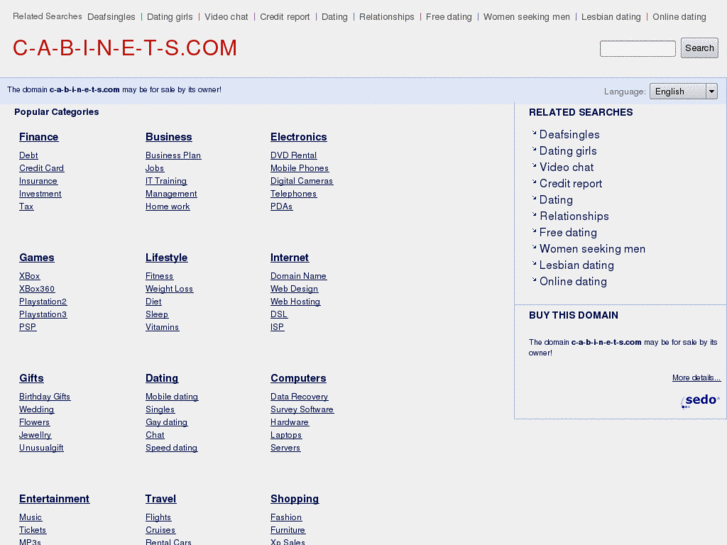Screen dimensions: 727x545
Task: Open the Dating category heading
Action: [x=162, y=378]
